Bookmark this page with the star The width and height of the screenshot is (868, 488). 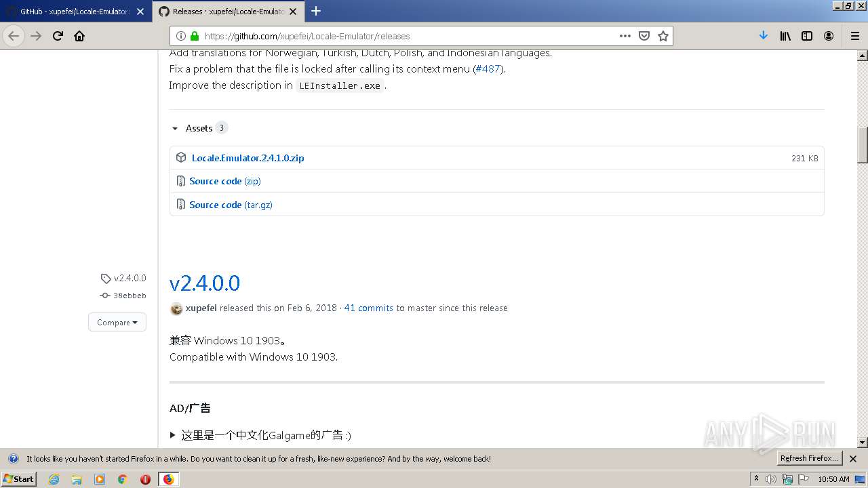(663, 36)
